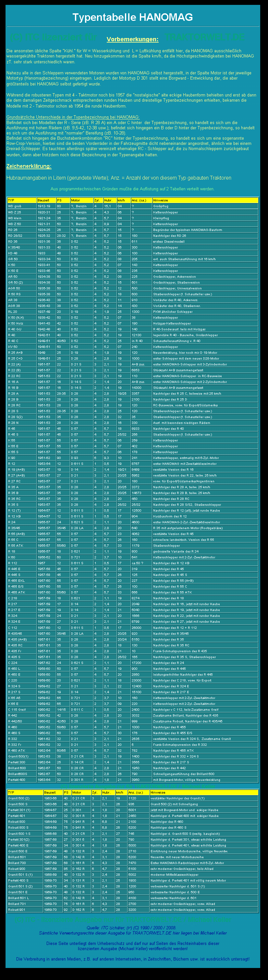This screenshot has width=268, height=980.
Task: Click the Typentabelle HANOMAG page title
Action: tap(133, 17)
